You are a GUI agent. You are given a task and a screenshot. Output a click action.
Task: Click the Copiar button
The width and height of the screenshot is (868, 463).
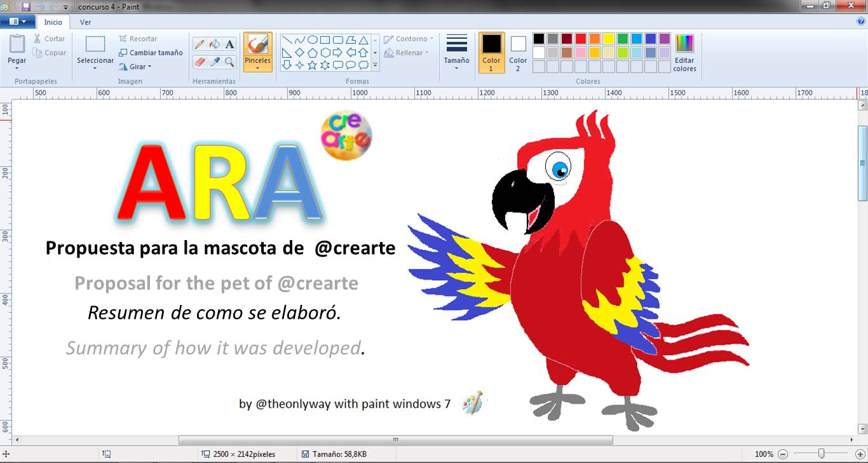[x=49, y=53]
